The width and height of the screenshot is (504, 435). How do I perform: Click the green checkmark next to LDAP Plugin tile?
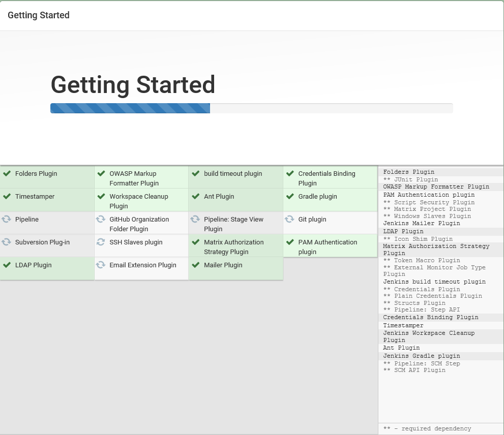point(7,265)
